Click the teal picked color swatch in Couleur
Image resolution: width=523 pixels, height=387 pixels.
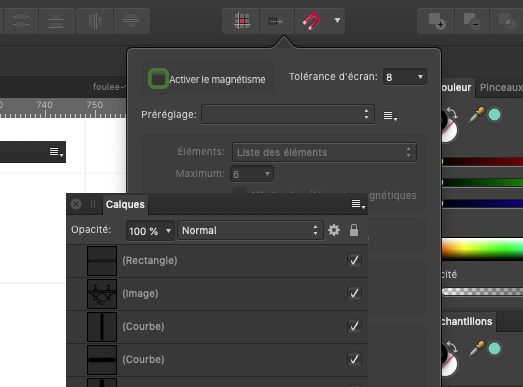[494, 115]
